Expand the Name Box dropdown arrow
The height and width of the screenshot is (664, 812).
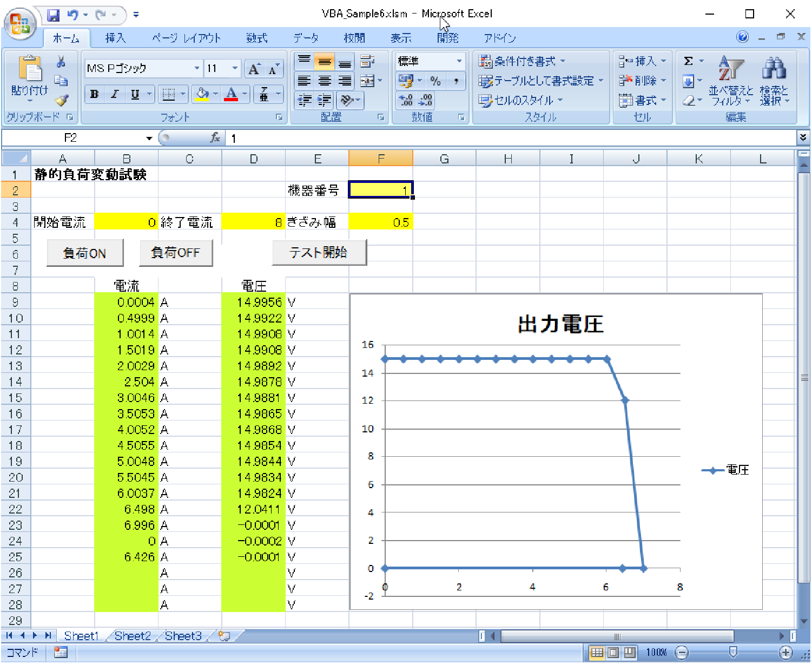click(x=149, y=139)
